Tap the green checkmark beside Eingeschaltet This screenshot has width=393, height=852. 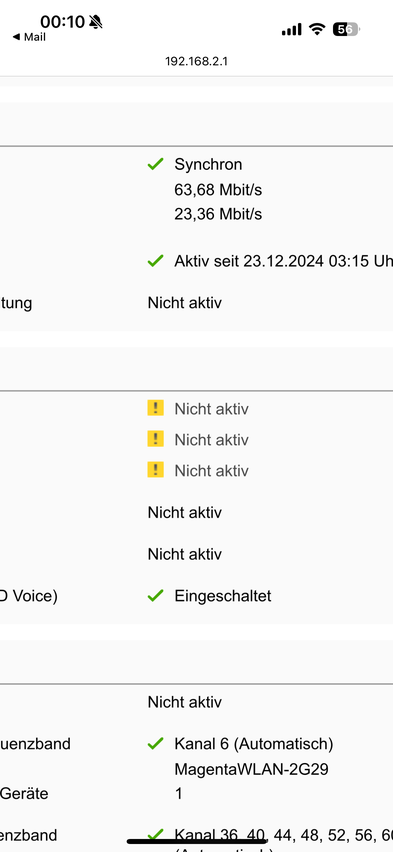tap(155, 596)
